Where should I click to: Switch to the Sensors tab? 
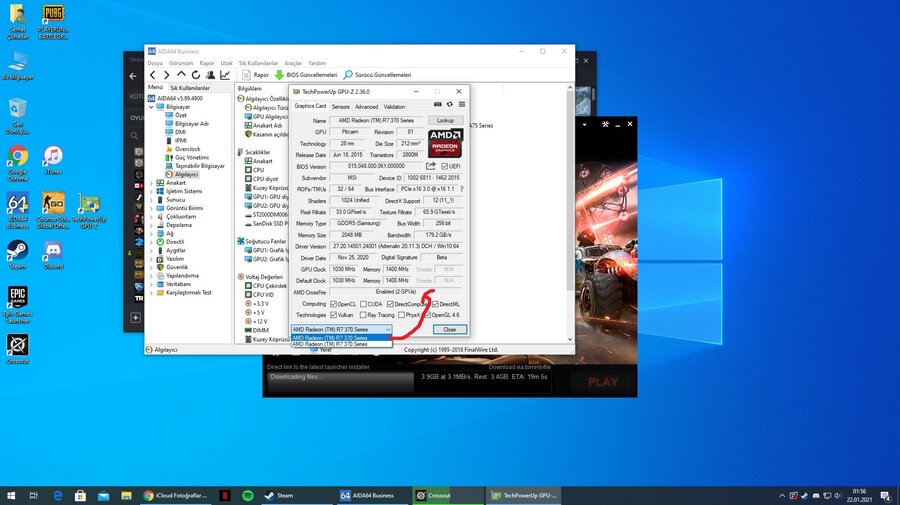tap(340, 106)
